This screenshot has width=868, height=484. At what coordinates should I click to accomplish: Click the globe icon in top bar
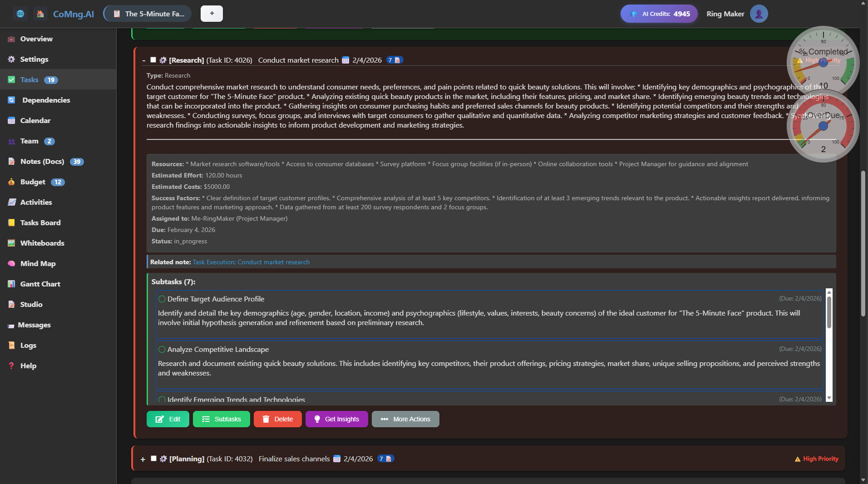(20, 14)
